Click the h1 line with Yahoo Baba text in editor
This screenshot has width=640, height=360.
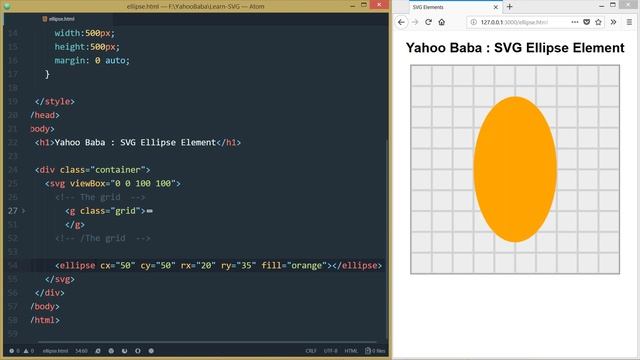point(138,142)
